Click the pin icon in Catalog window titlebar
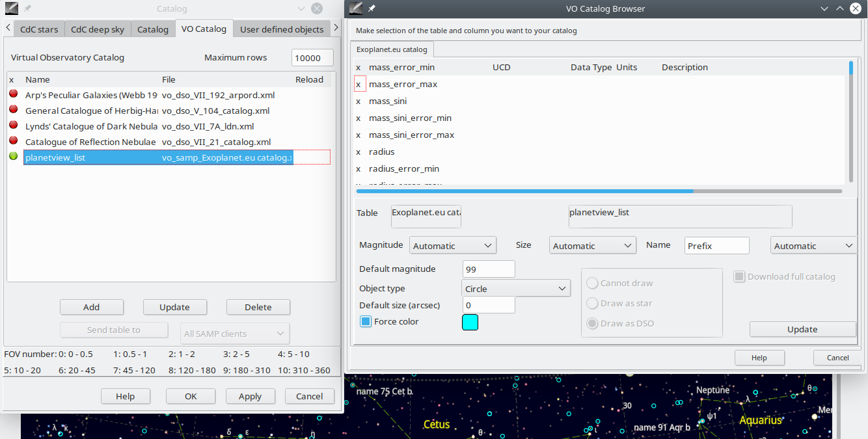 (x=27, y=8)
